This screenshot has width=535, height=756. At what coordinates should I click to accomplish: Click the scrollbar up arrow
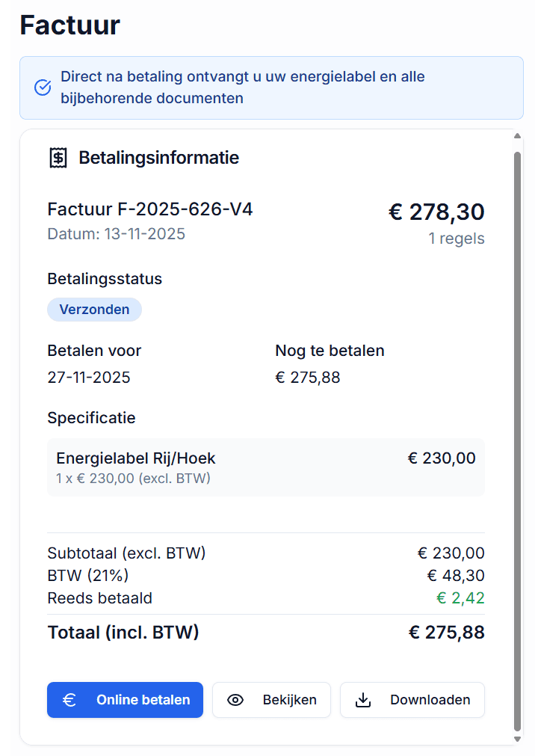point(517,136)
